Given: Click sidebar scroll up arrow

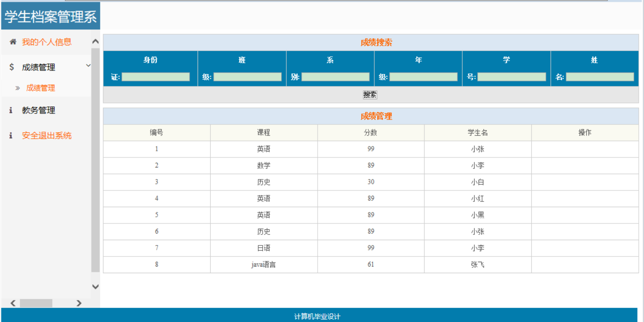Looking at the screenshot, I should [95, 41].
